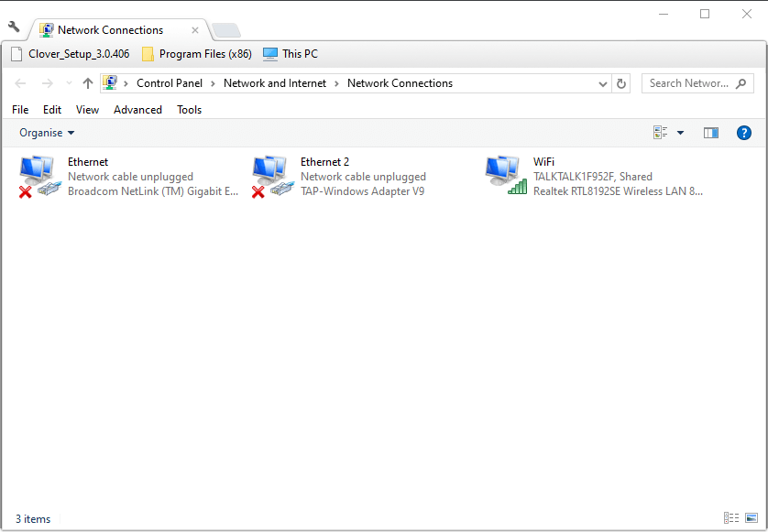
Task: Click Broadcom NetLink Gigabit adapter text
Action: click(153, 191)
